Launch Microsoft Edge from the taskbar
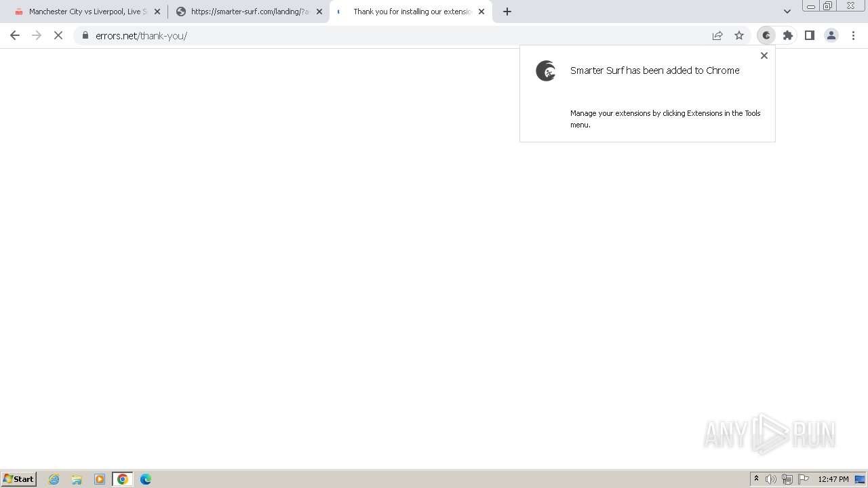The image size is (868, 488). click(x=146, y=479)
